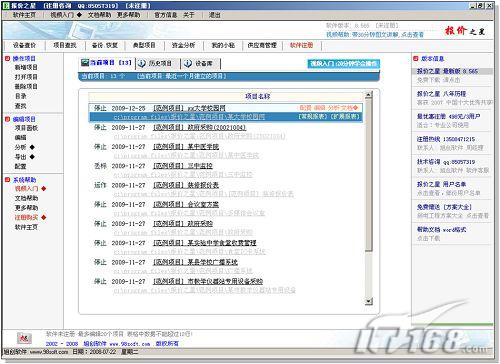Open project 某实验中学食堂收费管理
Image resolution: width=500 pixels, height=364 pixels.
(205, 243)
